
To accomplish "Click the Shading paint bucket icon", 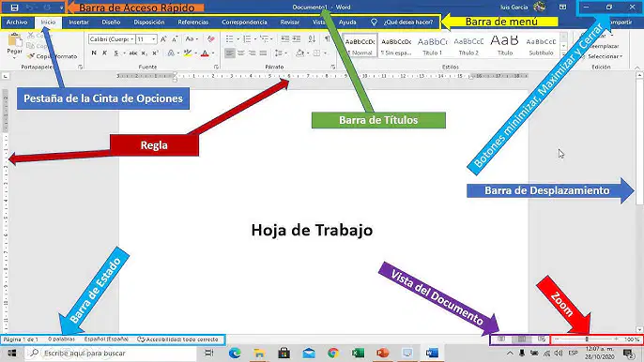I will click(299, 53).
